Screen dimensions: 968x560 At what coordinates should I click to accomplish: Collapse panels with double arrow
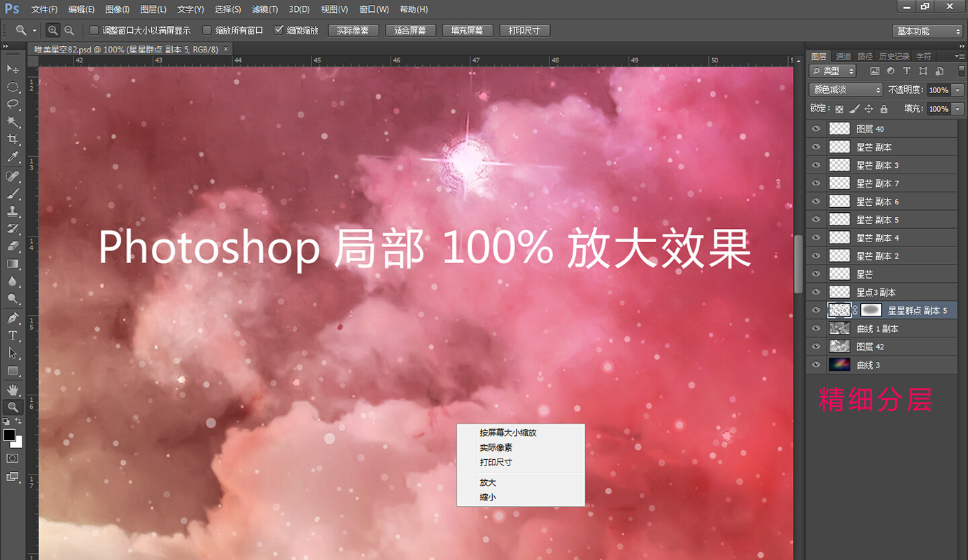pyautogui.click(x=960, y=45)
